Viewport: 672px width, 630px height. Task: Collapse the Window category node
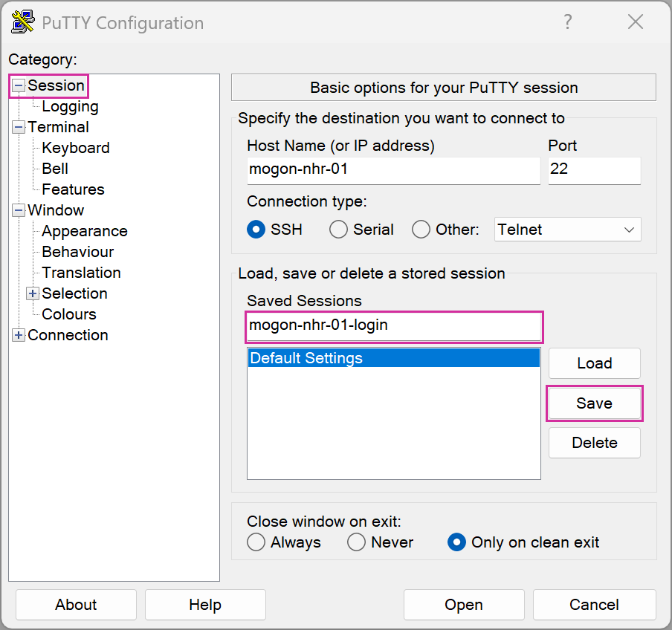pos(19,211)
